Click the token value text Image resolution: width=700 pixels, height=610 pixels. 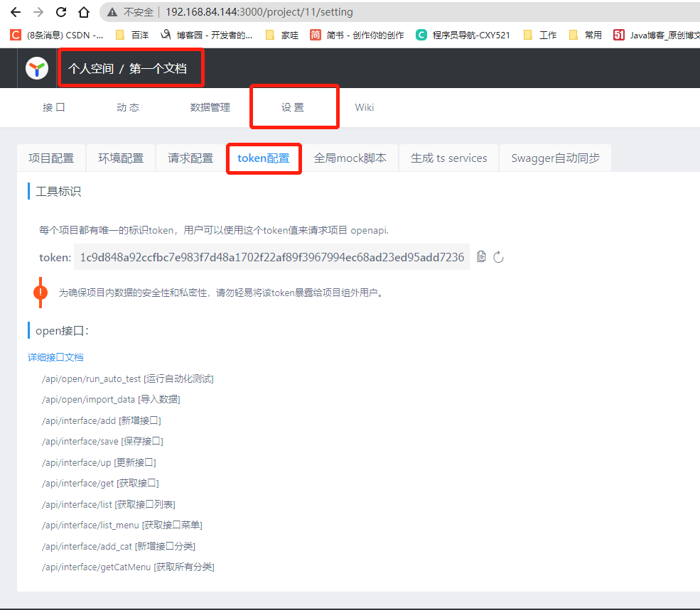(272, 257)
